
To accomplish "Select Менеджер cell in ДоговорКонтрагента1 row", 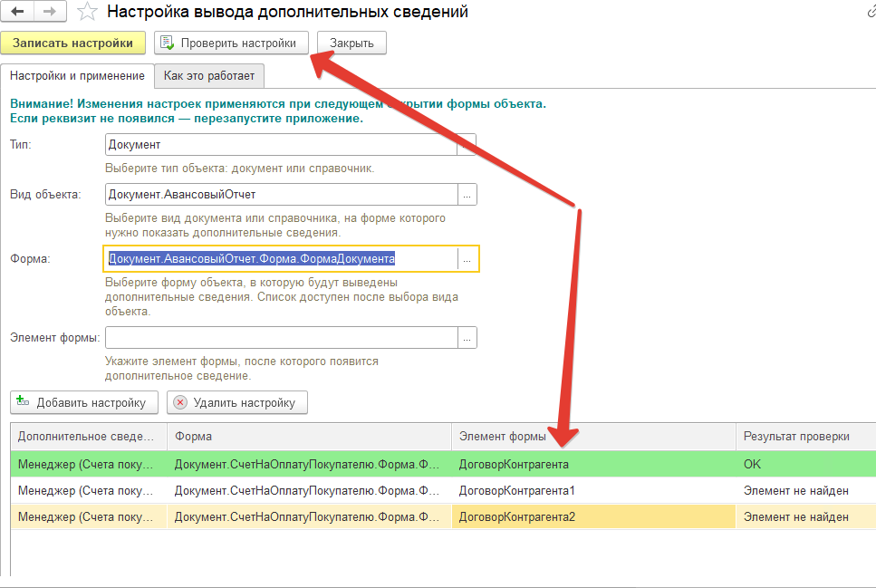I will [89, 490].
